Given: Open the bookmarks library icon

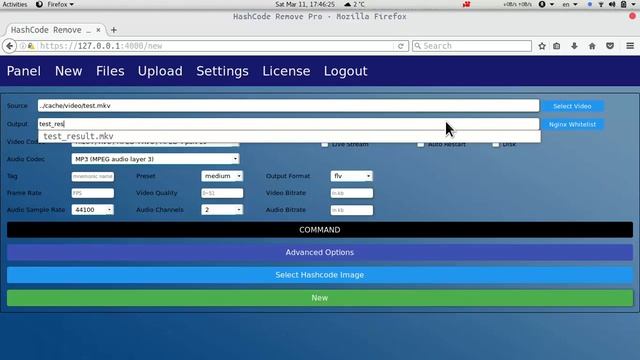Looking at the screenshot, I should click(x=557, y=46).
